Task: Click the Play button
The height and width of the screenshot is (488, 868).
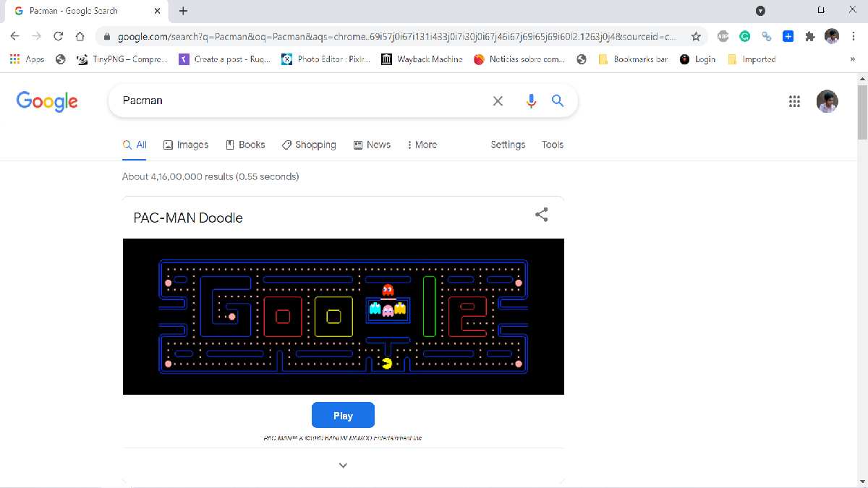Action: pos(343,416)
